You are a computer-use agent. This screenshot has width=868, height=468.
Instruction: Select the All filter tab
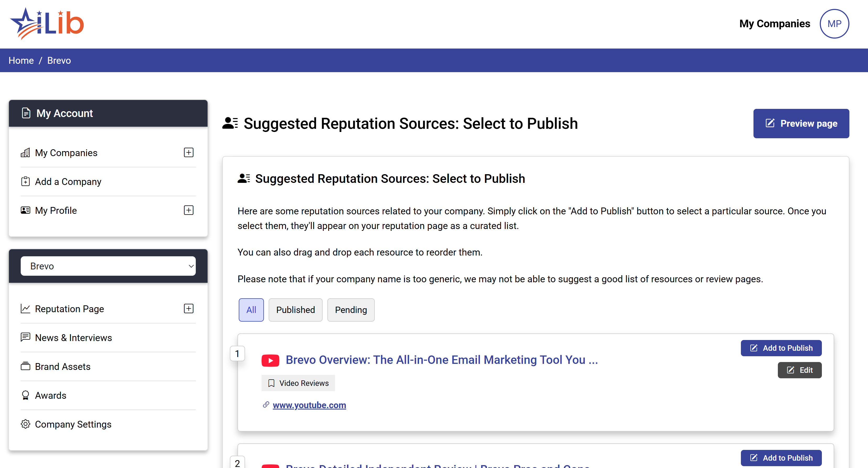(x=251, y=310)
